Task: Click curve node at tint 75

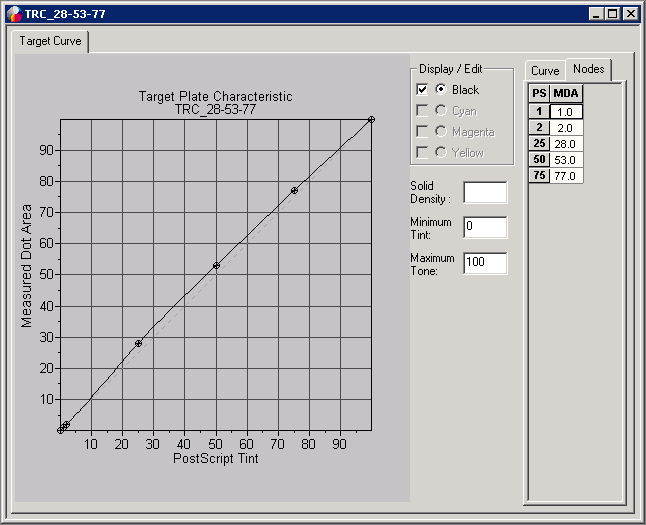Action: 294,190
